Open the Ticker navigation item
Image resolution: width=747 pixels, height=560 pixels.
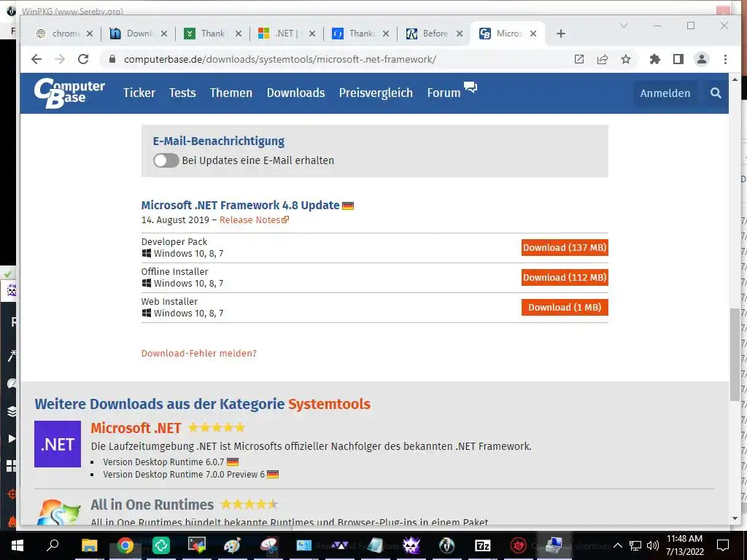(x=139, y=93)
